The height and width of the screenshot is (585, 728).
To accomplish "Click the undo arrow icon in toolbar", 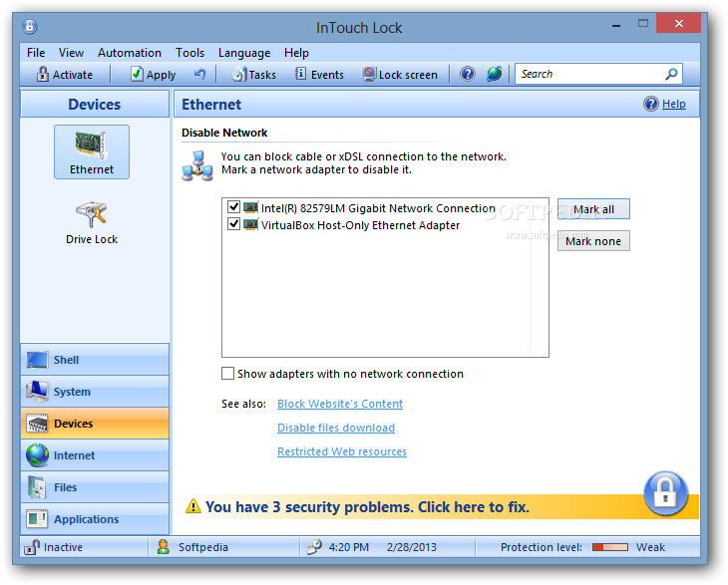I will (199, 74).
